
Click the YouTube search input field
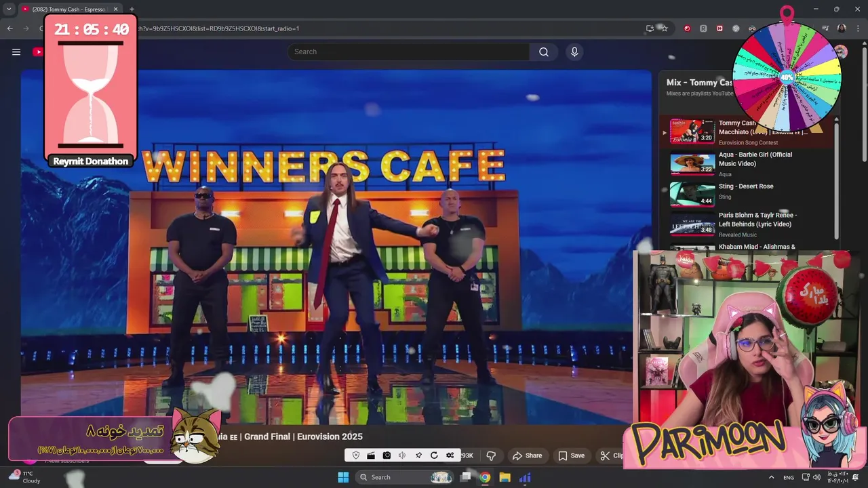pos(408,52)
